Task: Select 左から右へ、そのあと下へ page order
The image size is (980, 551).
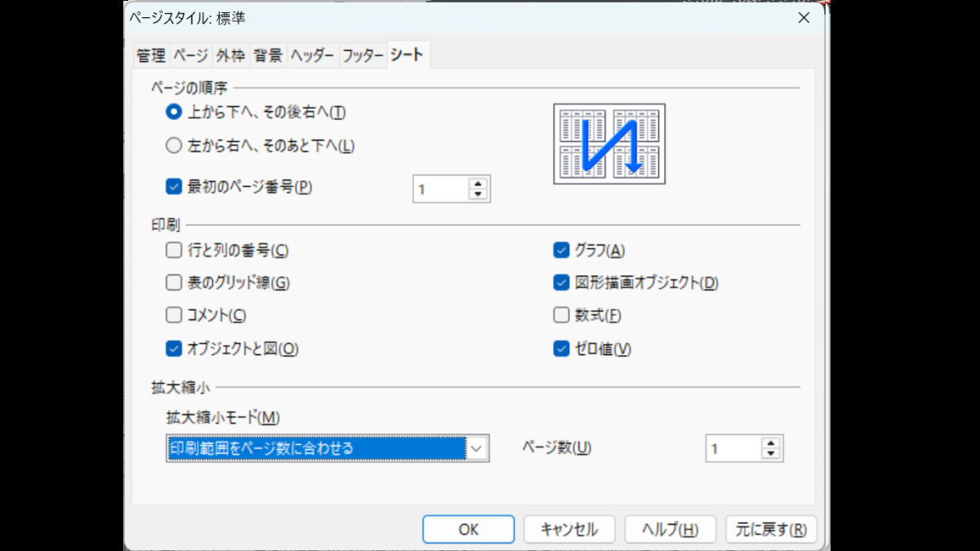Action: click(x=172, y=144)
